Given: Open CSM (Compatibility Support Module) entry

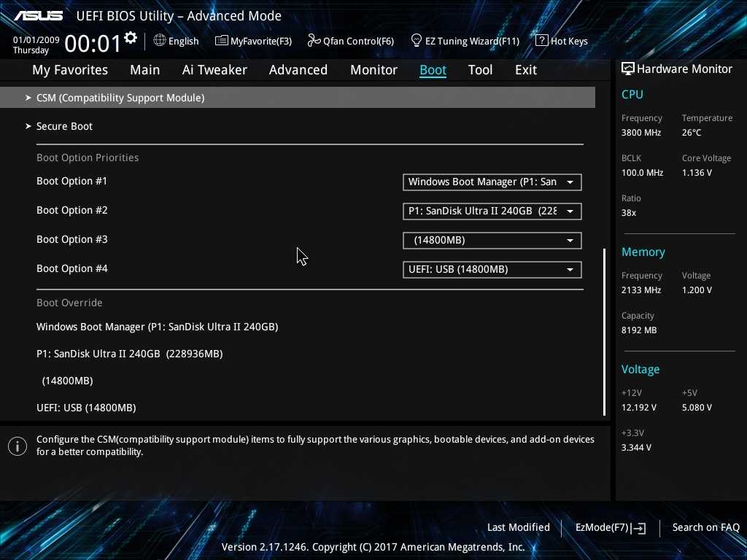Looking at the screenshot, I should point(298,98).
